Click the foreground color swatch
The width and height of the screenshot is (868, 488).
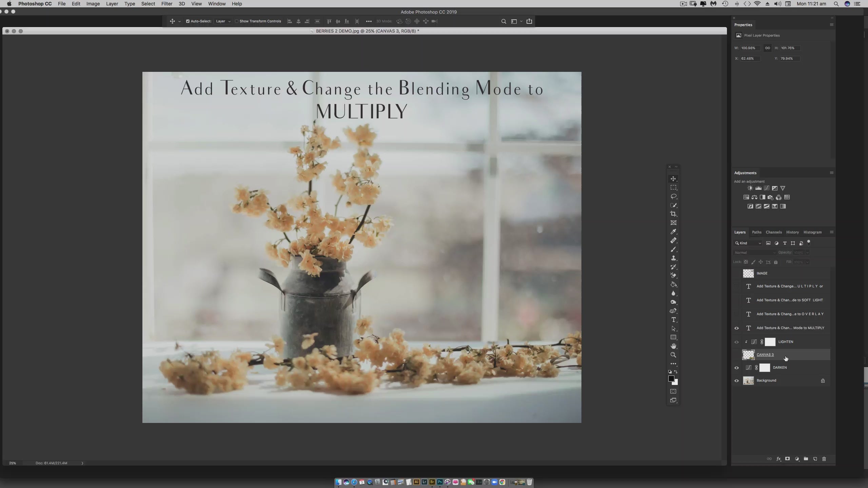(x=671, y=379)
